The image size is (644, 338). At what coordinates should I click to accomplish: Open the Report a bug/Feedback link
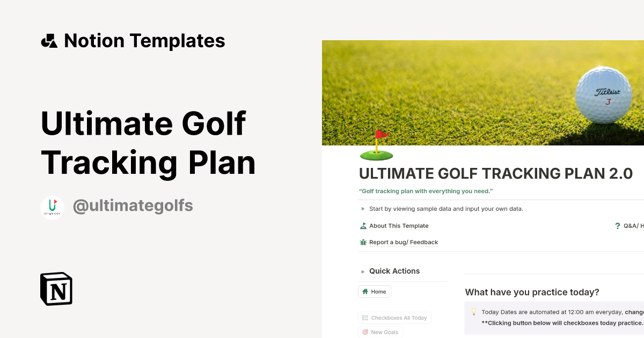click(x=404, y=242)
